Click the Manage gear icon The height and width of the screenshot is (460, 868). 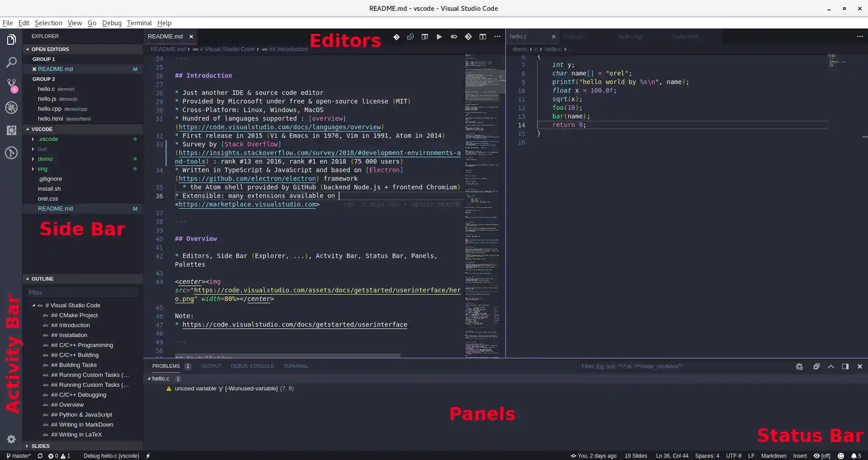click(11, 439)
